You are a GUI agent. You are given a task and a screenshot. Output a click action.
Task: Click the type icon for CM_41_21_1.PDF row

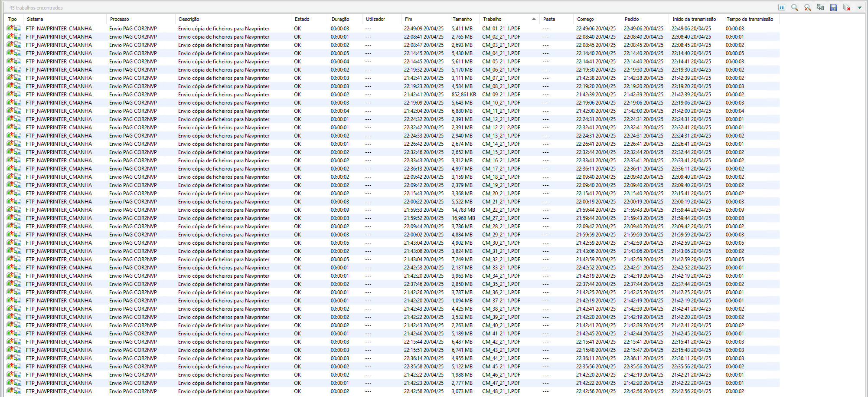click(x=14, y=334)
